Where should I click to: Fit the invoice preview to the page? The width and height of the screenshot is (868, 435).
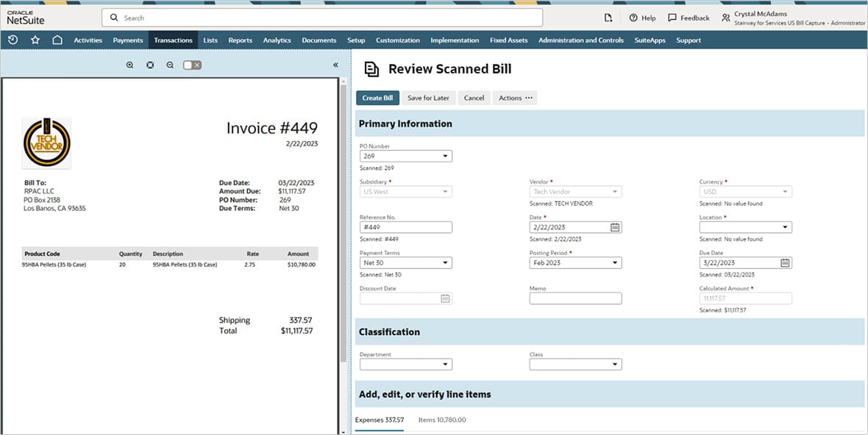(149, 65)
